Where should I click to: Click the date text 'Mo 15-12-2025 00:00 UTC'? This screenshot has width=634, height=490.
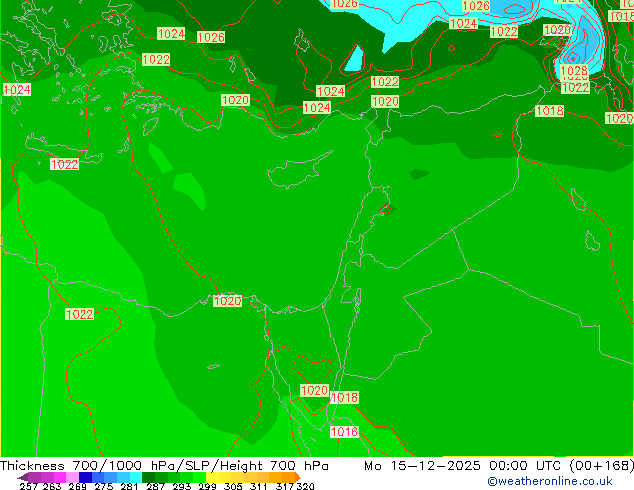point(463,466)
